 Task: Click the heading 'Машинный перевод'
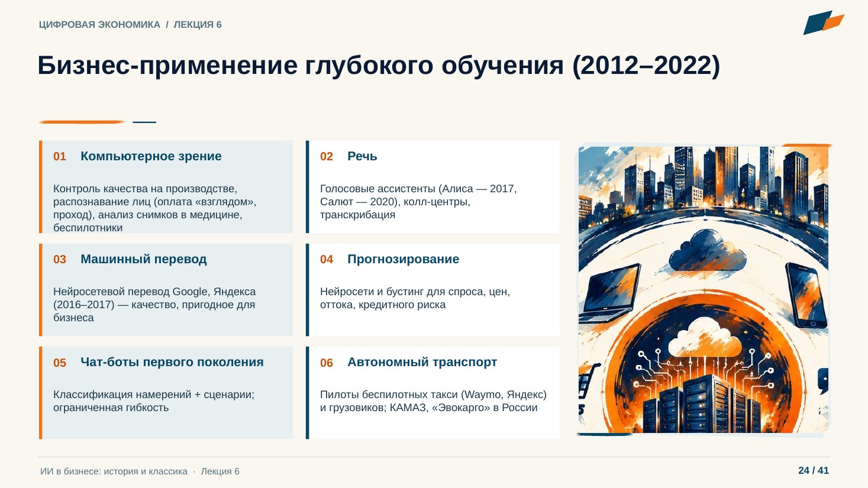(x=144, y=259)
